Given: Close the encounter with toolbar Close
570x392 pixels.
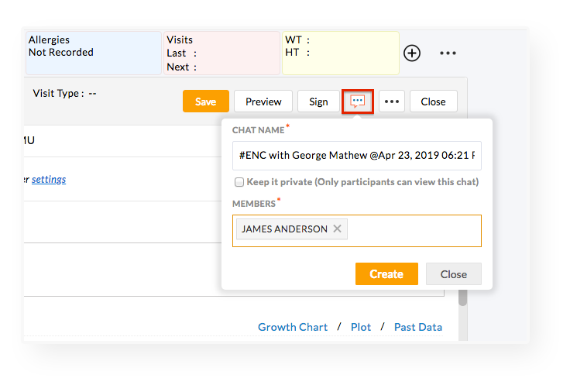Looking at the screenshot, I should tap(433, 101).
